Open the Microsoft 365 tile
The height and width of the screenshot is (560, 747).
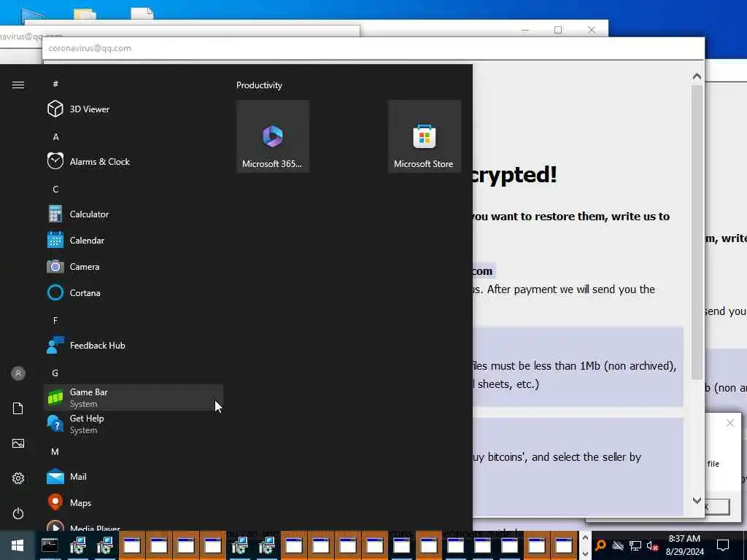pos(273,136)
